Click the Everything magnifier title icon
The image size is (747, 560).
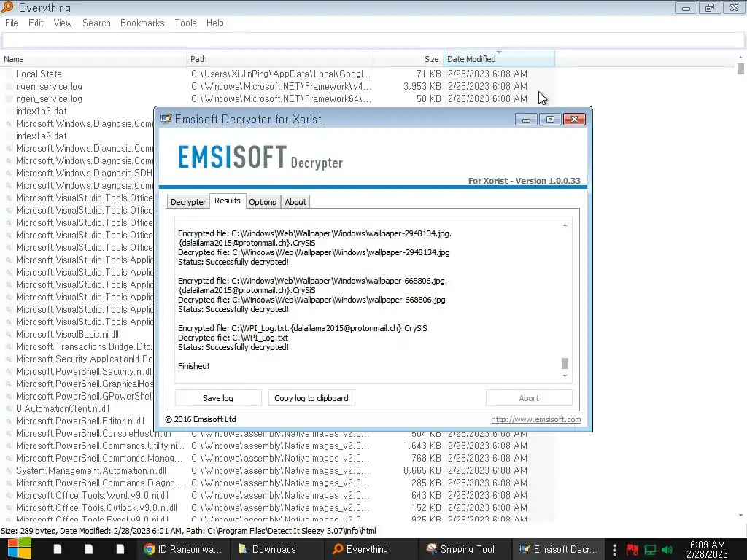[7, 7]
